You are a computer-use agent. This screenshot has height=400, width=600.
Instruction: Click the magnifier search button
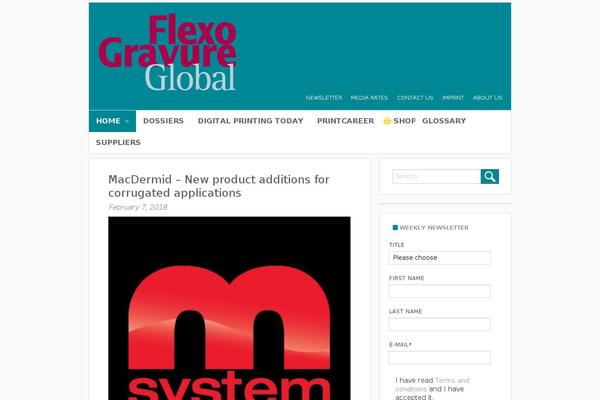[x=489, y=176]
